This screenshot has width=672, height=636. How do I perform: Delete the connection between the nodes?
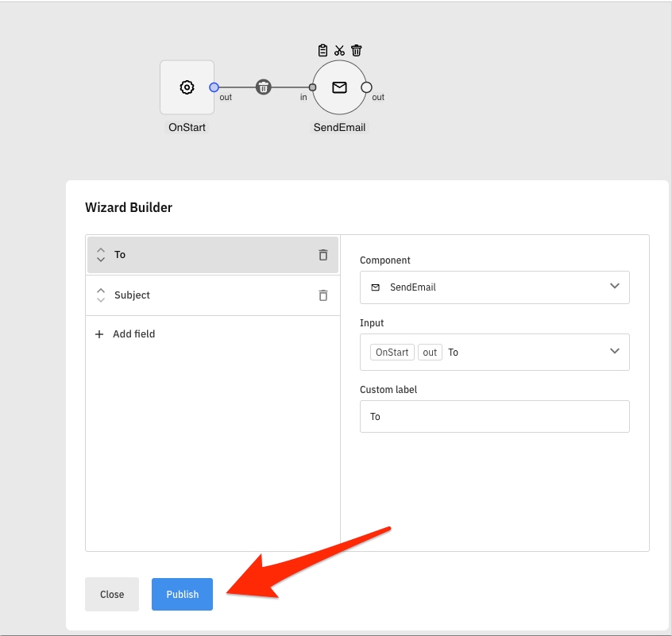click(x=264, y=87)
